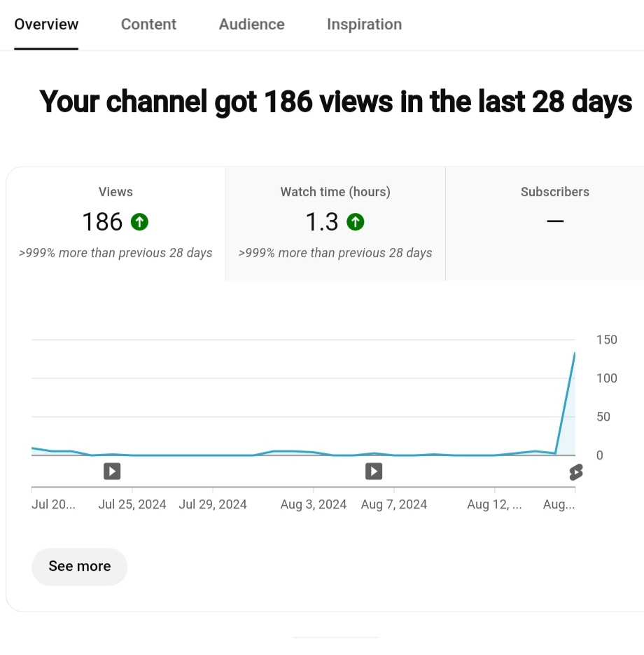This screenshot has height=655, width=644.
Task: Click the Jul 29, 2024 axis label
Action: [212, 504]
